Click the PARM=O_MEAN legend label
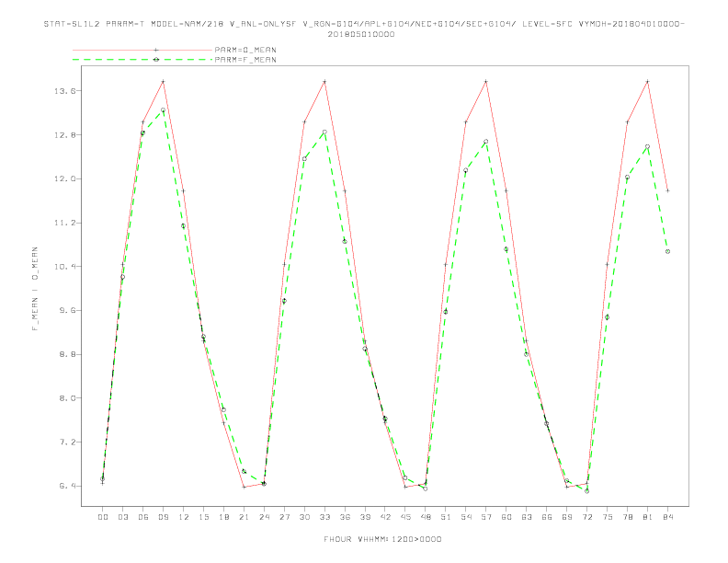This screenshot has height=563, width=728. (245, 50)
